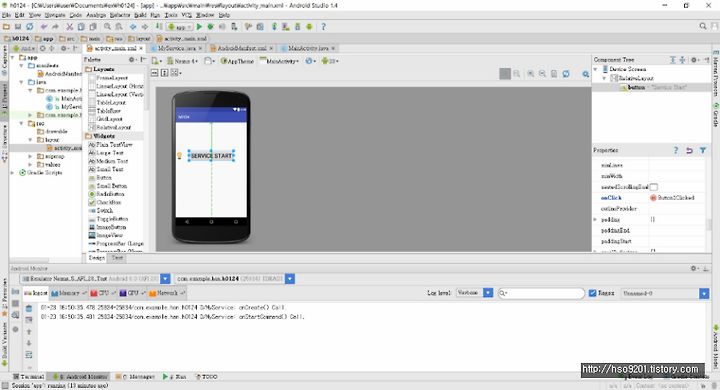This screenshot has width=720, height=390.
Task: Click the logcat search input field
Action: click(x=541, y=293)
